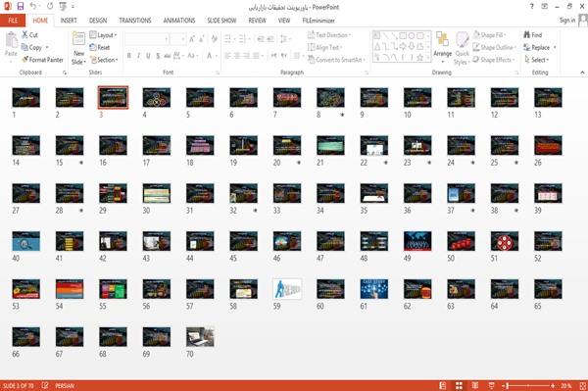Viewport: 588px width, 391px height.
Task: Switch to Reading View icon
Action: pos(475,386)
